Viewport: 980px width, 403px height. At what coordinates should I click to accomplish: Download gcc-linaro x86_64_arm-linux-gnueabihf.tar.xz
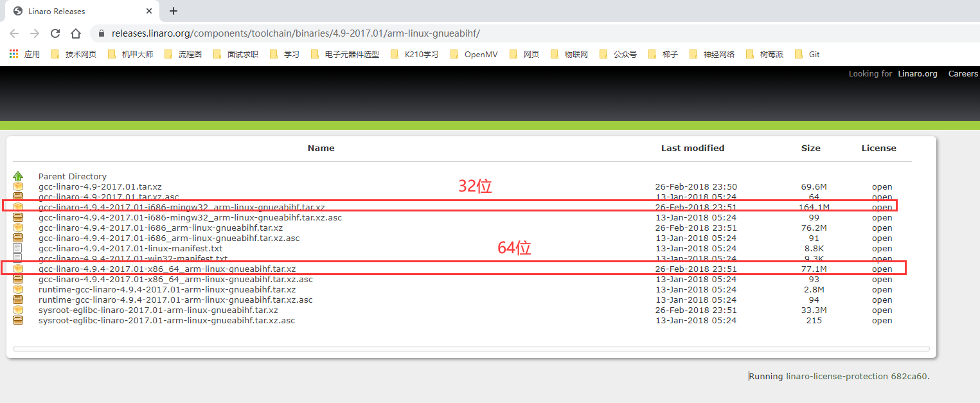[167, 269]
